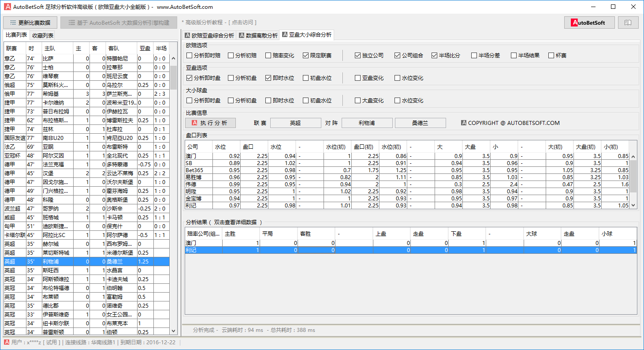Check the 大盘变化 checkbox
644x350 pixels.
pos(369,101)
